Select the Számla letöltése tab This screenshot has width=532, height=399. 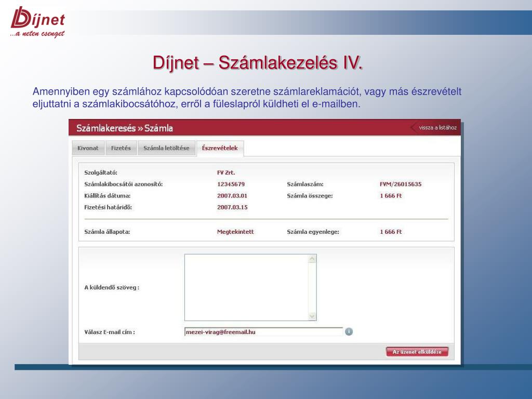pyautogui.click(x=166, y=148)
